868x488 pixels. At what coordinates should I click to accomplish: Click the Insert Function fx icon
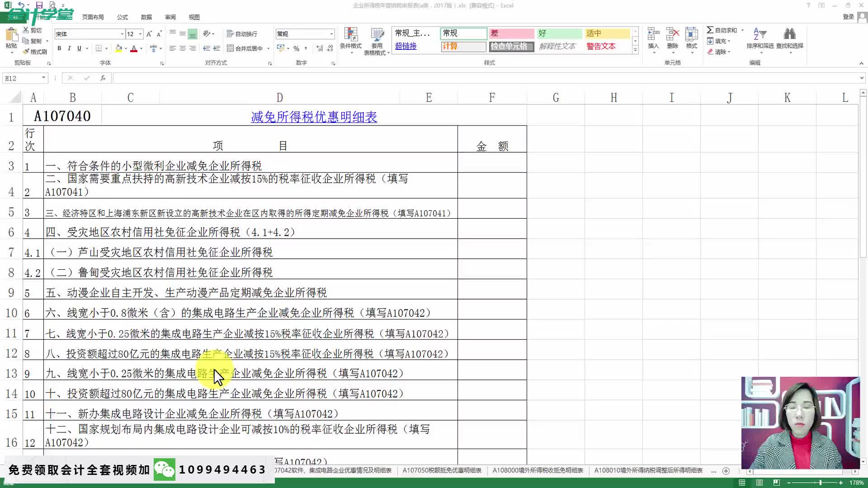[103, 78]
